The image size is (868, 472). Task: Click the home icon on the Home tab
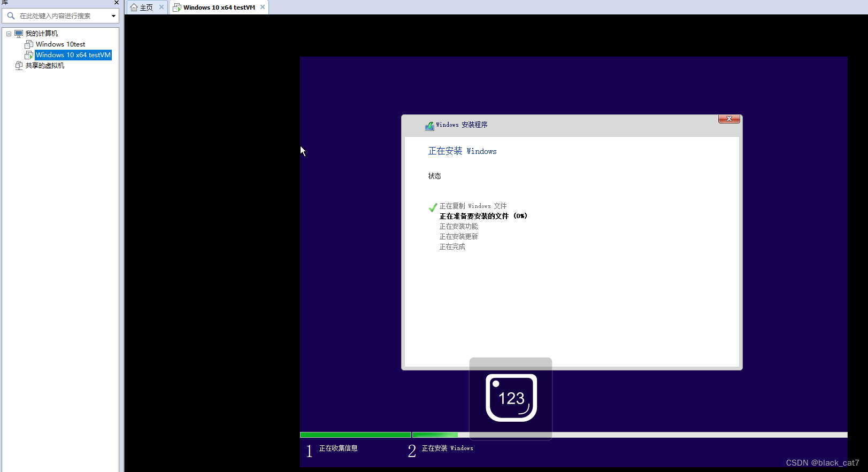pyautogui.click(x=134, y=7)
